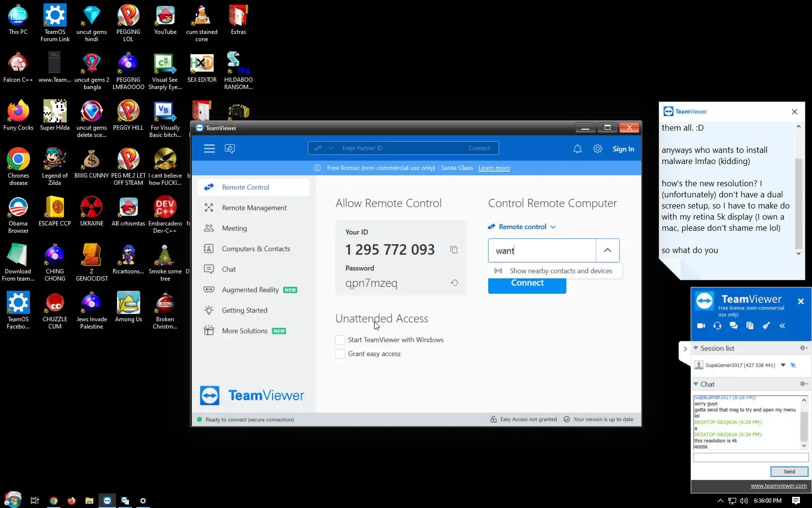
Task: Open Chrome from the taskbar
Action: [x=54, y=501]
